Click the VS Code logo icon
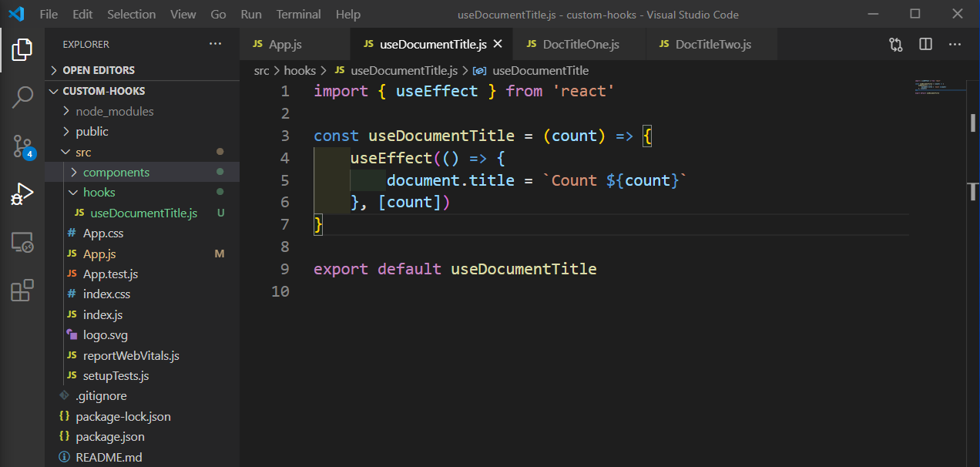 pyautogui.click(x=16, y=14)
